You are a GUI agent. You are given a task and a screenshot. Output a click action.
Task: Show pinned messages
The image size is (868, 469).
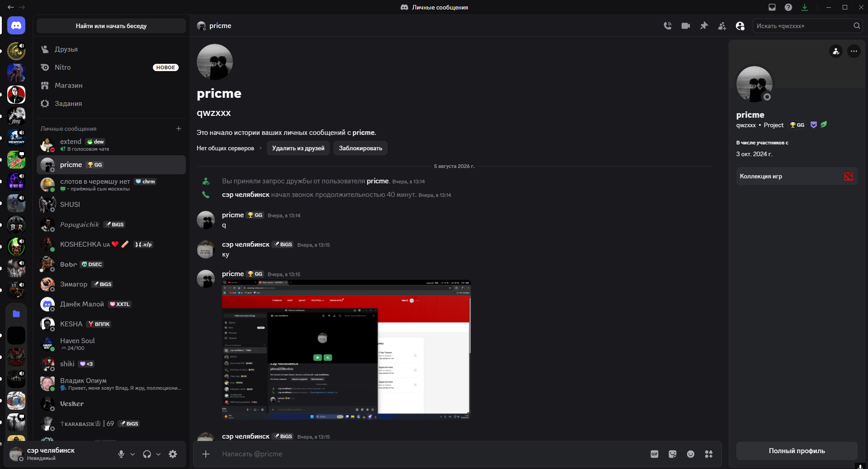tap(704, 26)
